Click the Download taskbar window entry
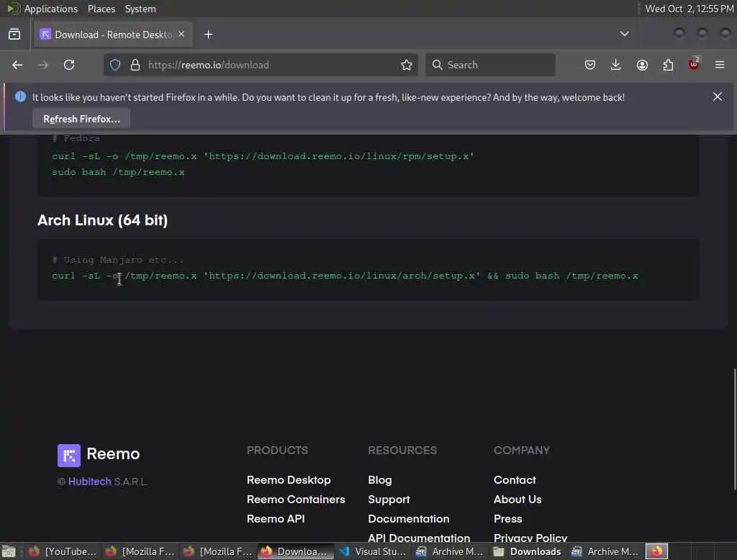The height and width of the screenshot is (560, 737). point(294,551)
